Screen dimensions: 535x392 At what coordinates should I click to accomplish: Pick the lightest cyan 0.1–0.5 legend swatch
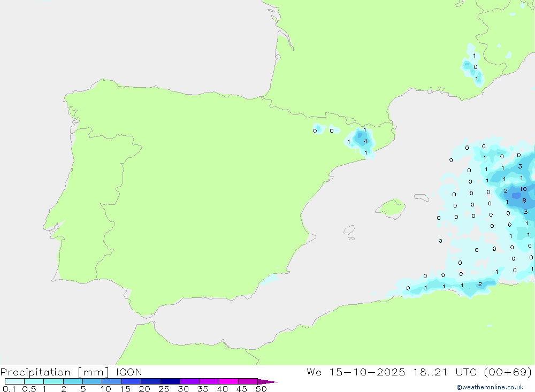coord(14,381)
